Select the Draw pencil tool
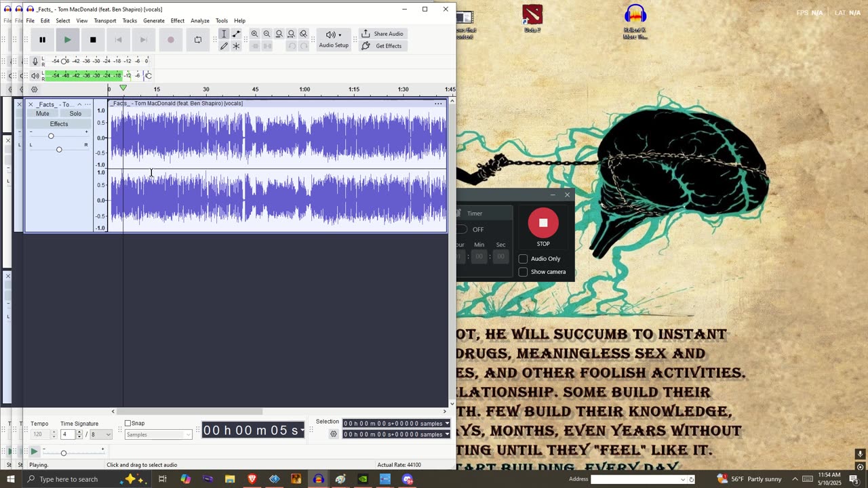 point(224,46)
